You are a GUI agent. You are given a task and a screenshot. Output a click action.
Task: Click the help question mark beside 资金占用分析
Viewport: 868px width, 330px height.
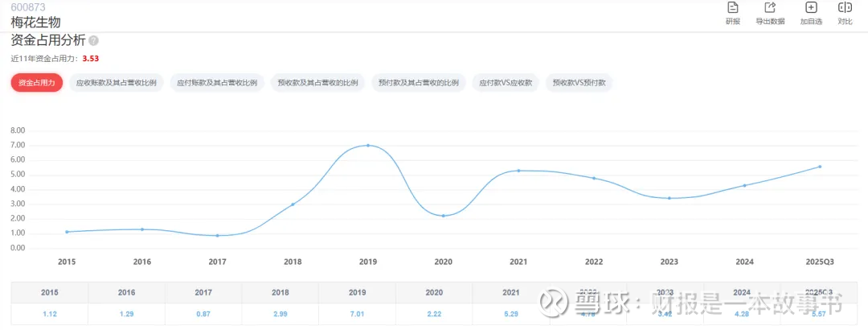[94, 40]
